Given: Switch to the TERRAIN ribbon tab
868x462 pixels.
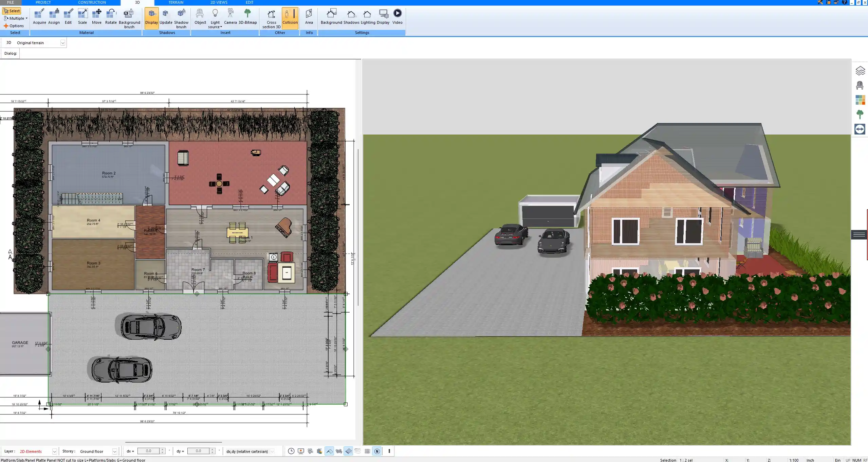Looking at the screenshot, I should [175, 2].
